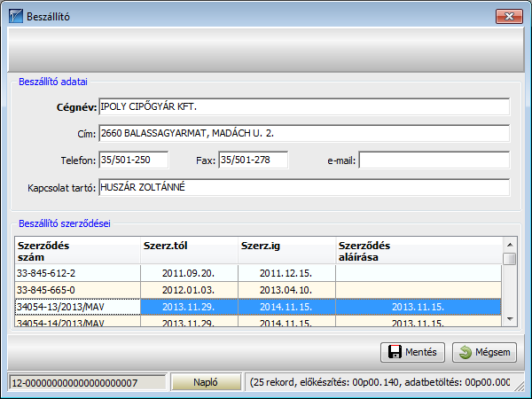Screen dimensions: 532x399
Task: Click the window resize grip corner
Action: [519, 386]
